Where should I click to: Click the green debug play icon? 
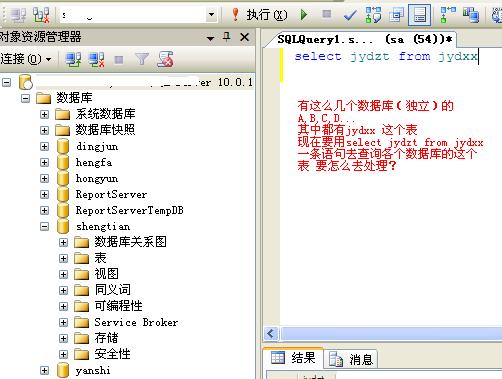[304, 15]
